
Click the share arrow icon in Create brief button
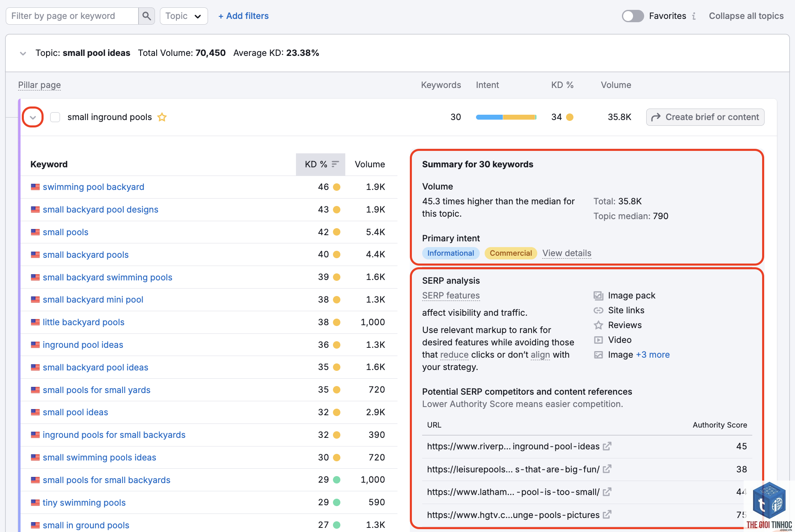[x=656, y=117]
